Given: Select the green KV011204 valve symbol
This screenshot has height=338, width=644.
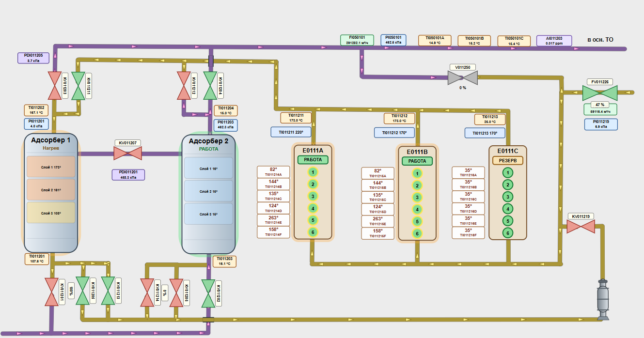Looking at the screenshot, I should (210, 86).
